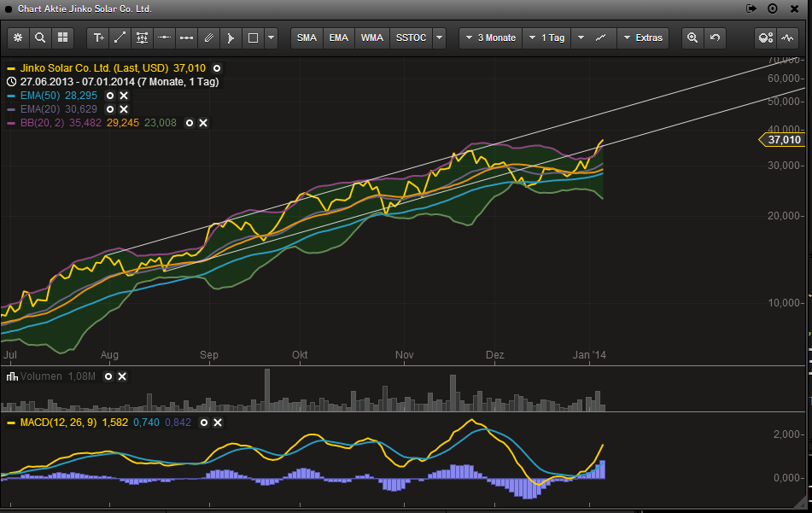This screenshot has width=812, height=513.
Task: Click the zoom-in magnifier icon
Action: click(692, 38)
